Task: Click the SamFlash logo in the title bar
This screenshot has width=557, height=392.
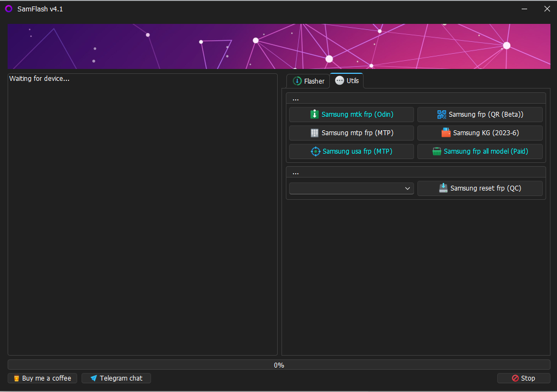Action: click(8, 9)
